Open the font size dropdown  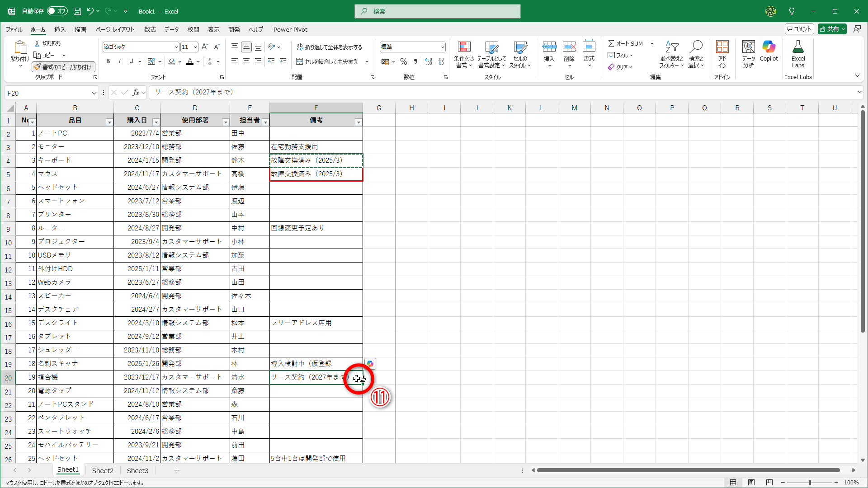[195, 47]
